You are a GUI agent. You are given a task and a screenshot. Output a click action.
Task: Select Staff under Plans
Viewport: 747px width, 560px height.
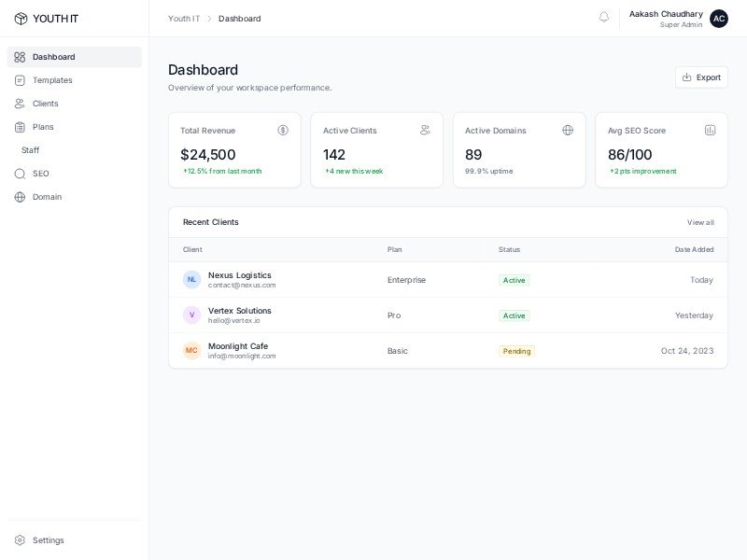pos(31,150)
